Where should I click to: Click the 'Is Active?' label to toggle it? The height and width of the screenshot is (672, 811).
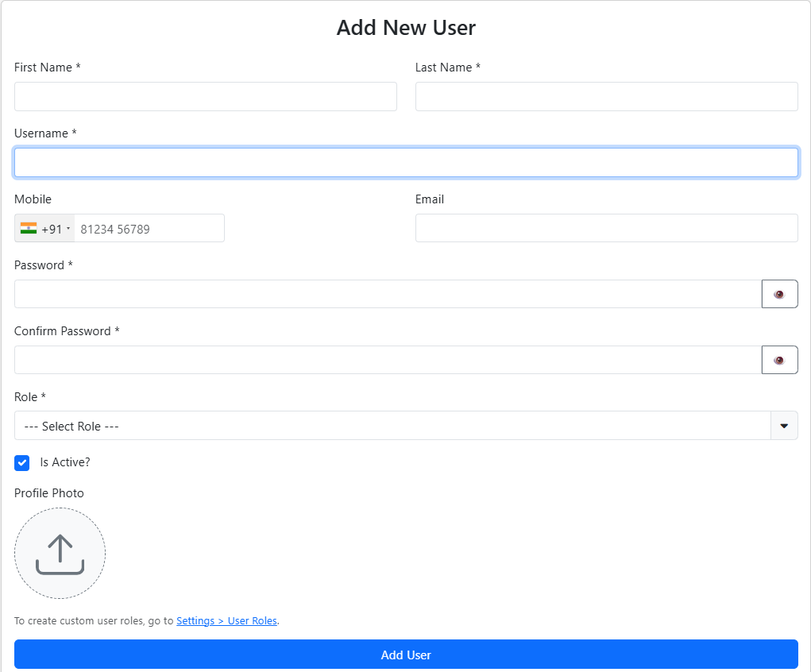pos(65,462)
